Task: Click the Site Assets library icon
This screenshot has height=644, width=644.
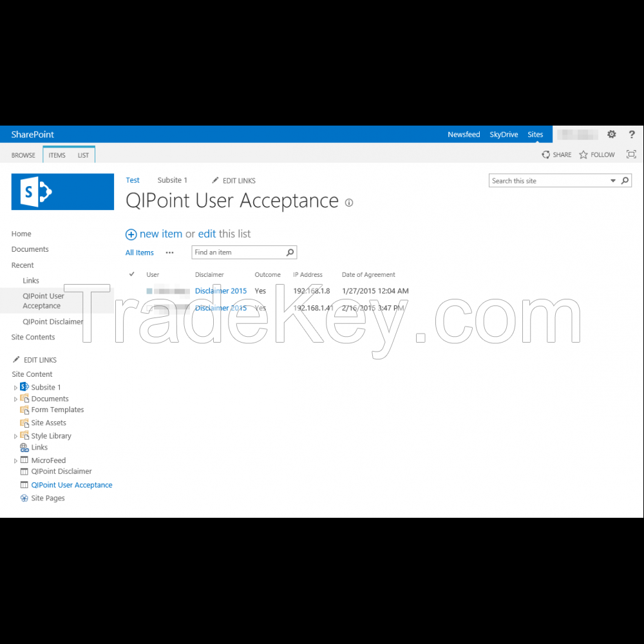Action: [x=24, y=422]
